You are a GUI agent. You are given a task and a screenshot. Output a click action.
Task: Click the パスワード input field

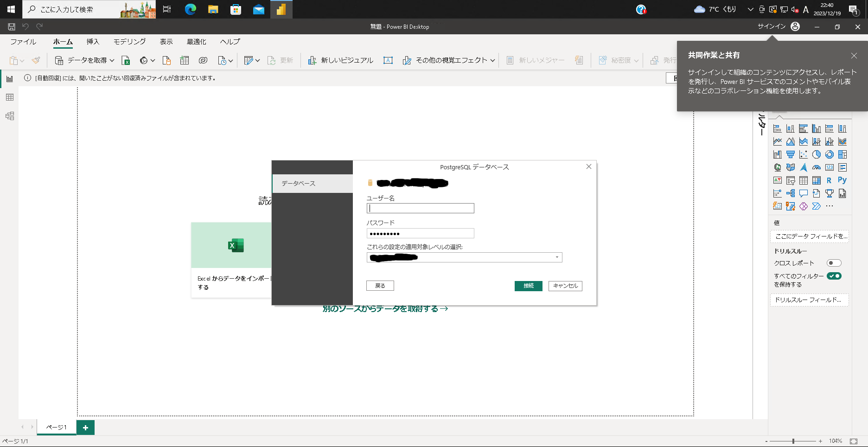pyautogui.click(x=420, y=233)
